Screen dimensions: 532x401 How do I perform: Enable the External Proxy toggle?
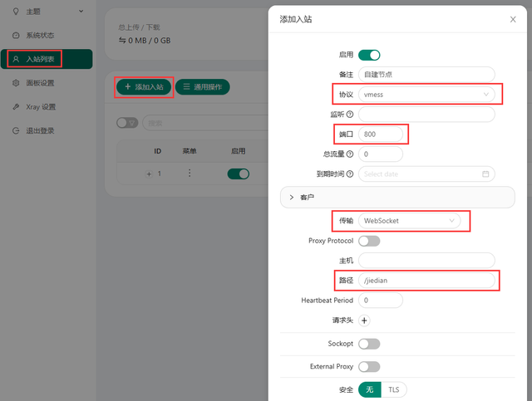[369, 366]
